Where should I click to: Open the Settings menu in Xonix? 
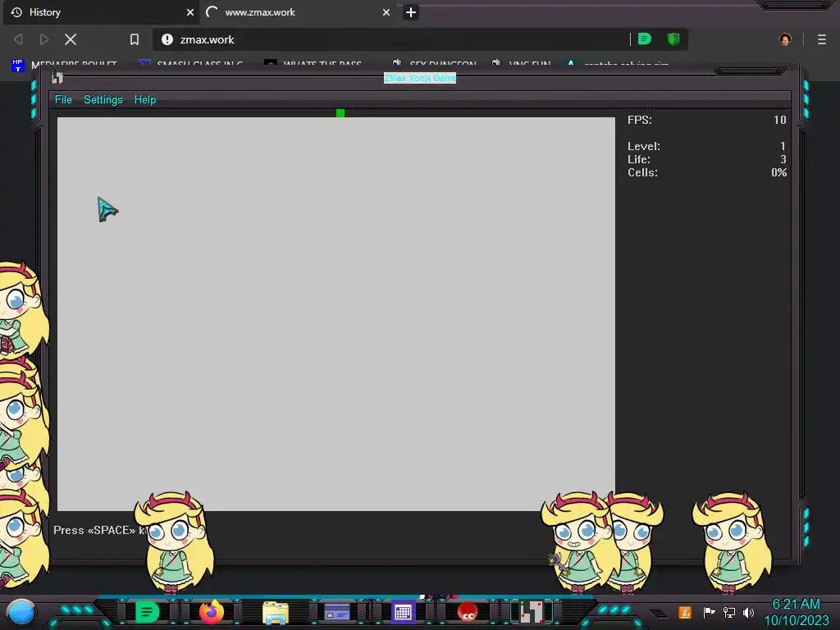click(x=103, y=99)
